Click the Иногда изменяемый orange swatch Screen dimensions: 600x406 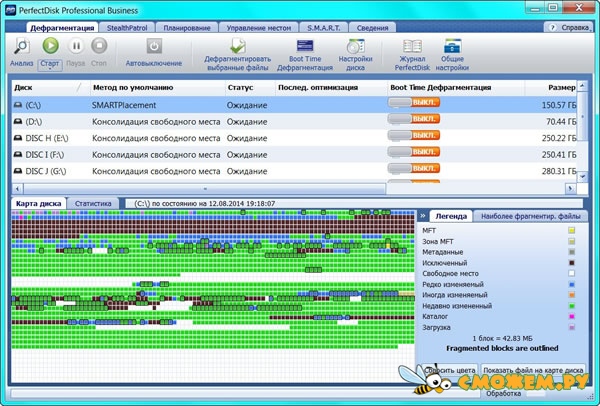[571, 295]
